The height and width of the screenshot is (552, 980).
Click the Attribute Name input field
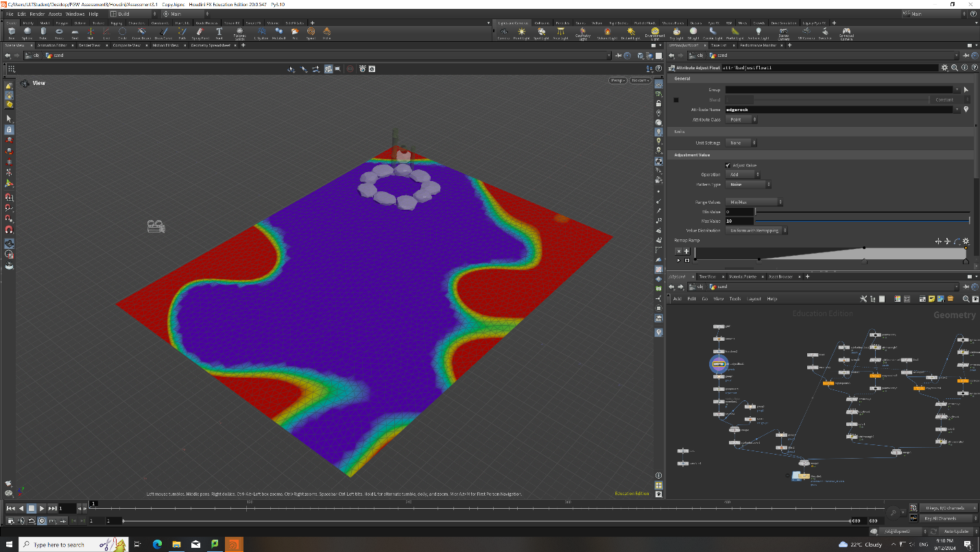841,110
